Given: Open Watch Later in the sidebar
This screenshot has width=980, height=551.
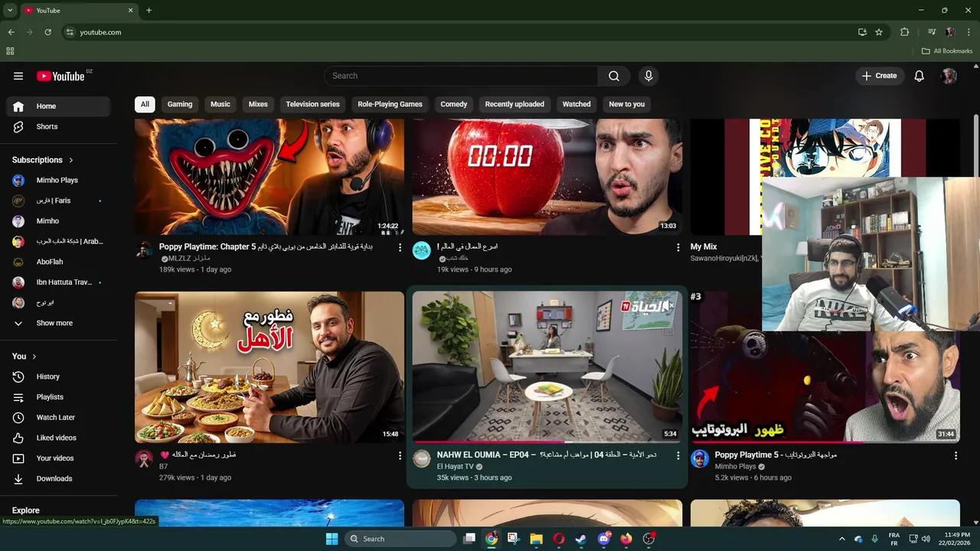Looking at the screenshot, I should click(57, 417).
